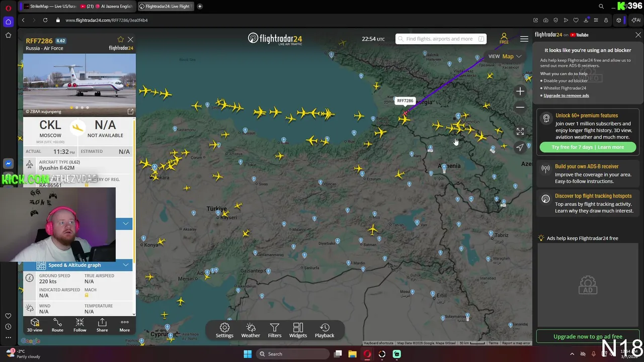The image size is (644, 362).
Task: Take a snapshot with camera icon
Action: pos(545,20)
